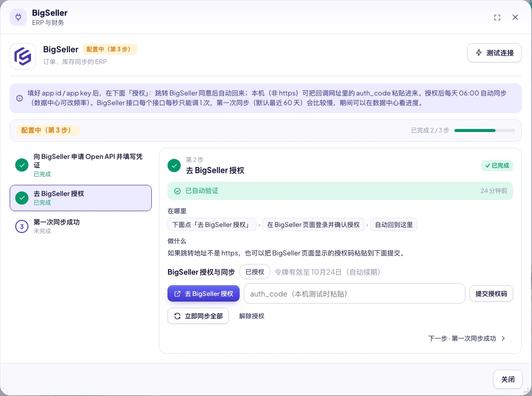Click the lightning icon on 测试连接

[479, 53]
